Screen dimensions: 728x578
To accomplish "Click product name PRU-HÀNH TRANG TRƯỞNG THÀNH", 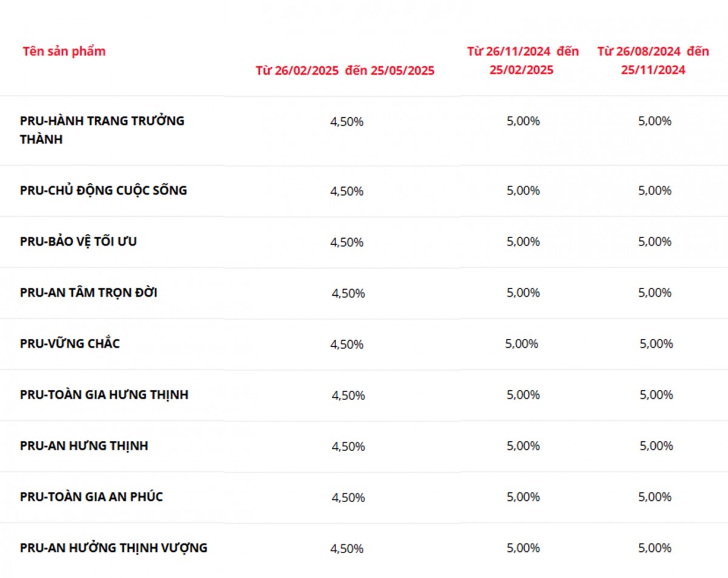I will pos(102,130).
